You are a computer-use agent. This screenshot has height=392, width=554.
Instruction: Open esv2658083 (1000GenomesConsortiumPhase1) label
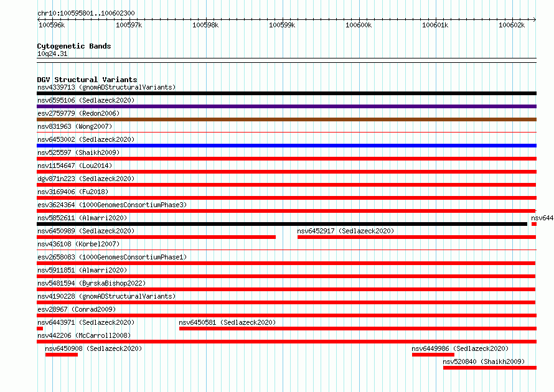pyautogui.click(x=112, y=257)
